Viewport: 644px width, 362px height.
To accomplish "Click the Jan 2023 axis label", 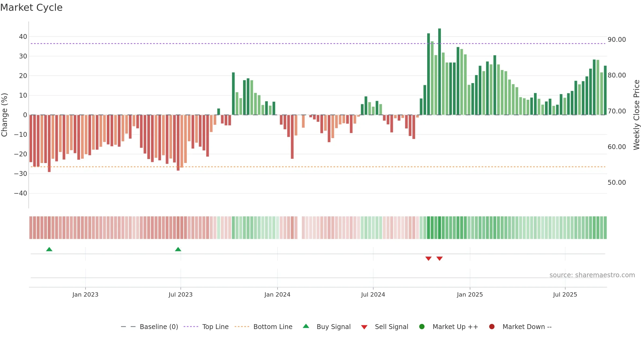I will coord(85,295).
